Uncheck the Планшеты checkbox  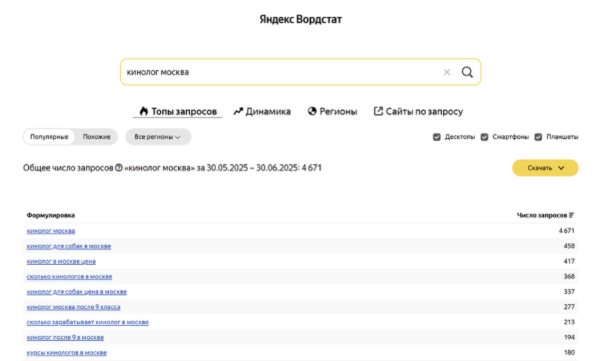click(x=538, y=137)
